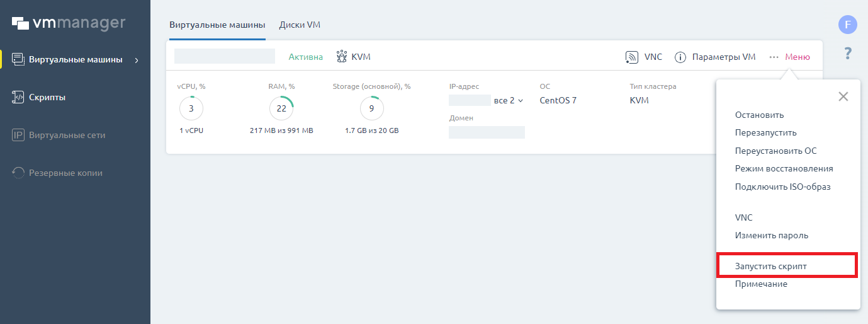Viewport: 868px width, 324px height.
Task: Click the Скрипты sidebar icon
Action: pyautogui.click(x=18, y=98)
